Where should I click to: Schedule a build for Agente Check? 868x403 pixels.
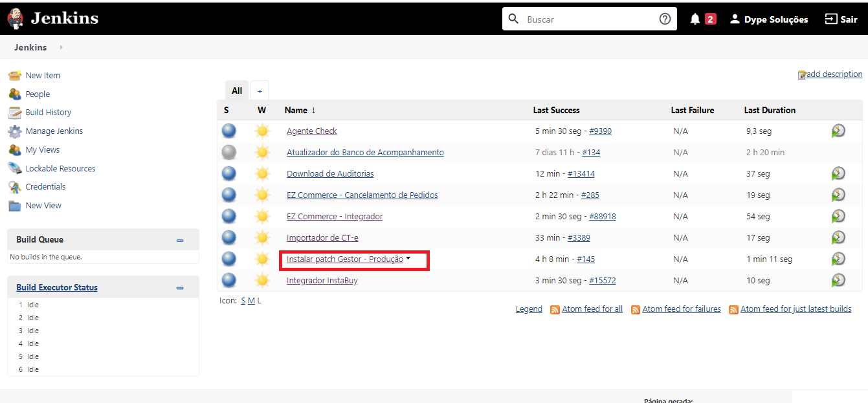tap(838, 131)
